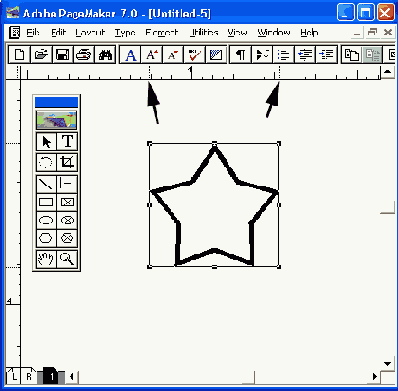Click the Indents/Tabs toolbar icon
The image size is (398, 391).
[262, 54]
